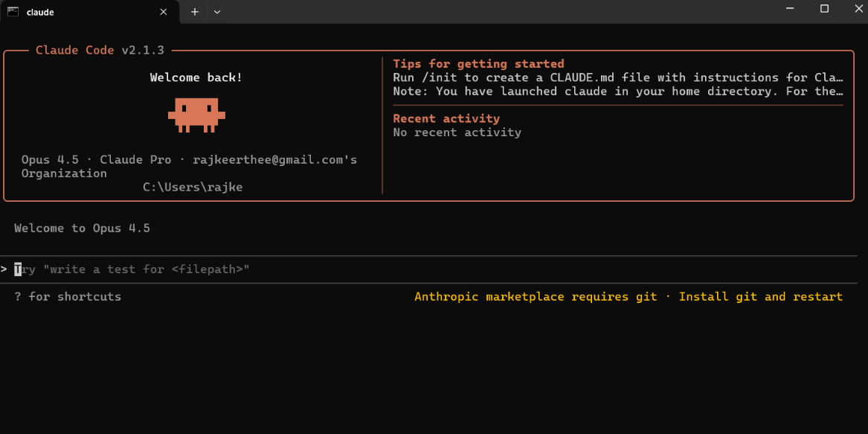This screenshot has height=434, width=868.
Task: Open a new terminal tab
Action: tap(195, 12)
